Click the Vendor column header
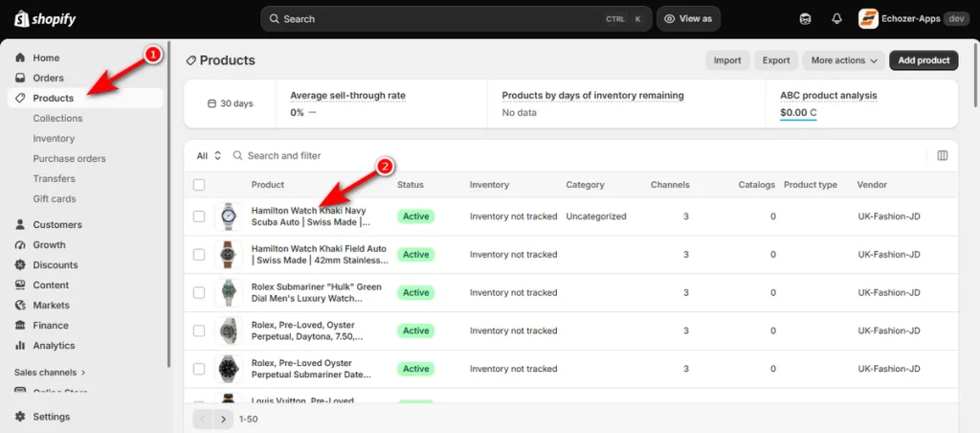The height and width of the screenshot is (433, 980). [x=872, y=185]
